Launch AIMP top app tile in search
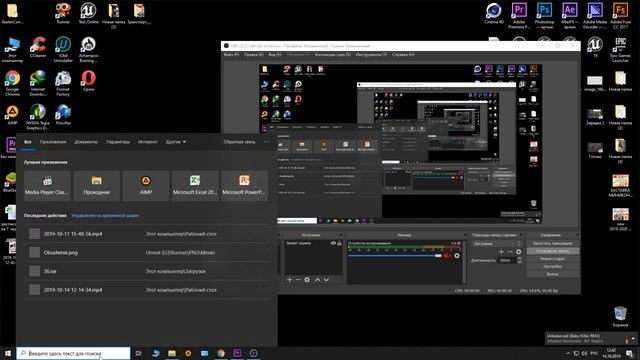Viewport: 640px width, 360px height. click(146, 186)
